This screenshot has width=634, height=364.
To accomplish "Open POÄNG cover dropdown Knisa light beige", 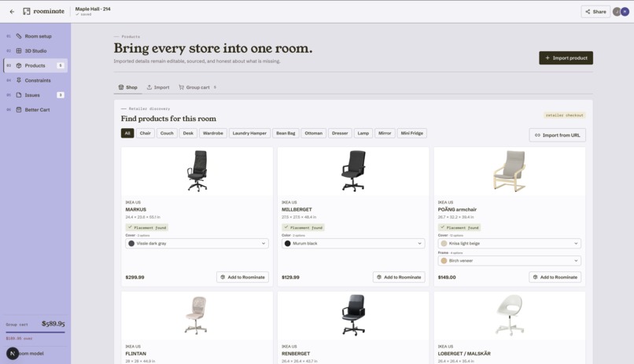I will tap(510, 244).
